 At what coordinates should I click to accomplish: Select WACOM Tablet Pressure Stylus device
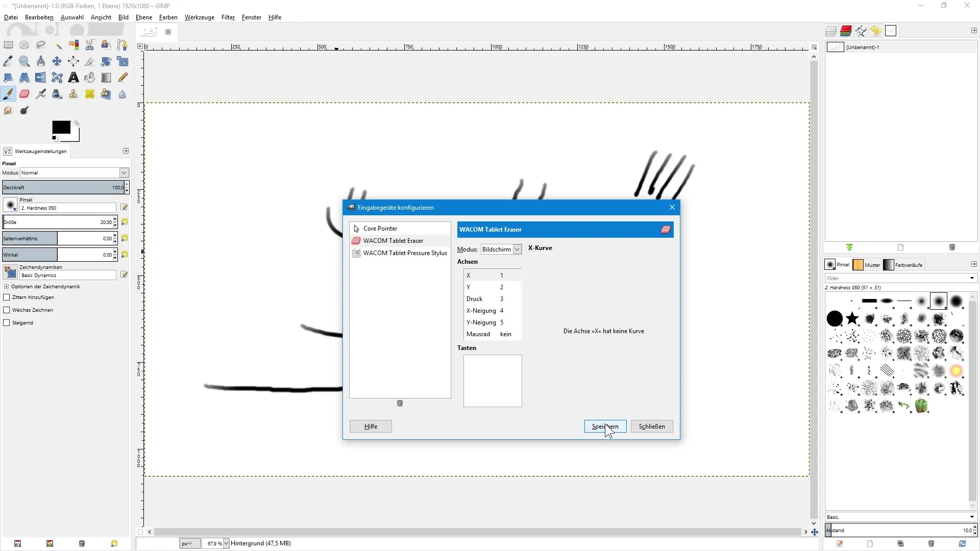(x=405, y=253)
